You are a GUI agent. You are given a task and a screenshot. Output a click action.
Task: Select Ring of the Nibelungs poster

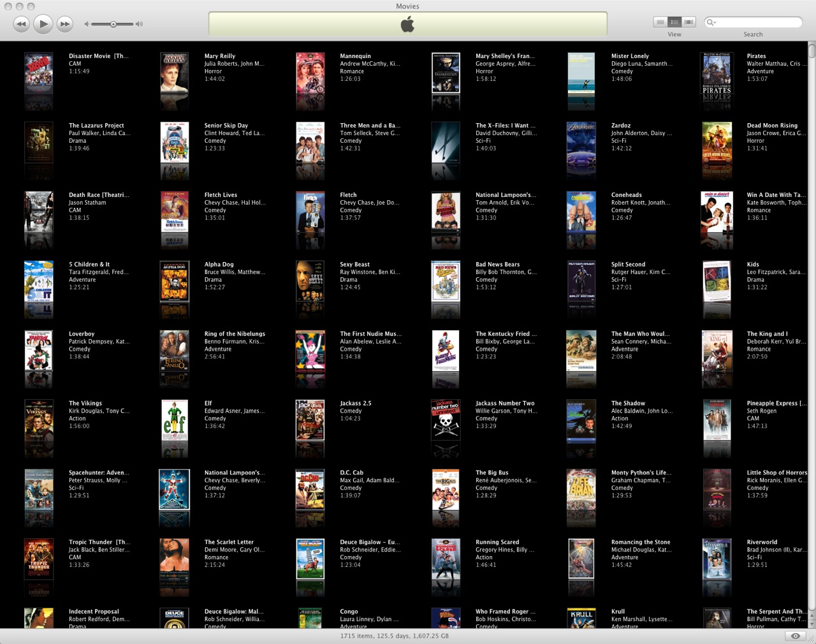174,351
